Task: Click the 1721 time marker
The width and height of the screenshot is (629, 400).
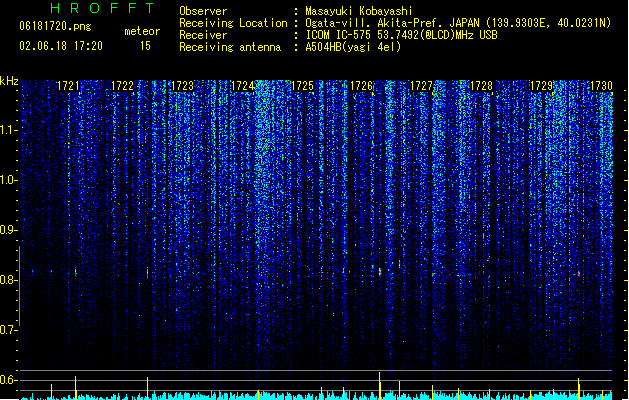Action: tap(68, 86)
